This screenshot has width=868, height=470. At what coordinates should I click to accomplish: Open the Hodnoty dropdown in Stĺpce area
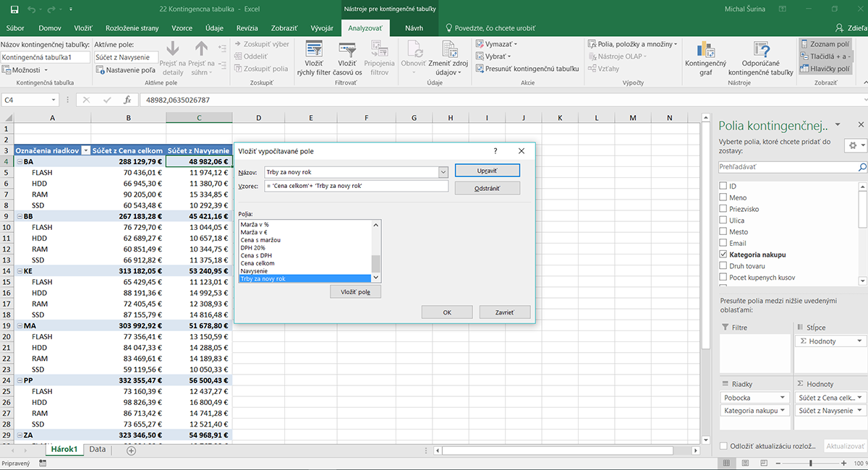(859, 341)
